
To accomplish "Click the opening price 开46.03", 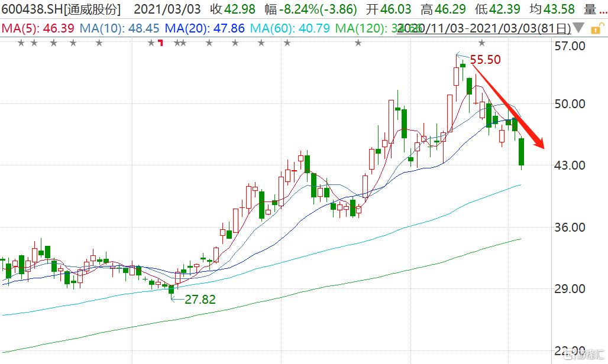I will click(x=389, y=9).
